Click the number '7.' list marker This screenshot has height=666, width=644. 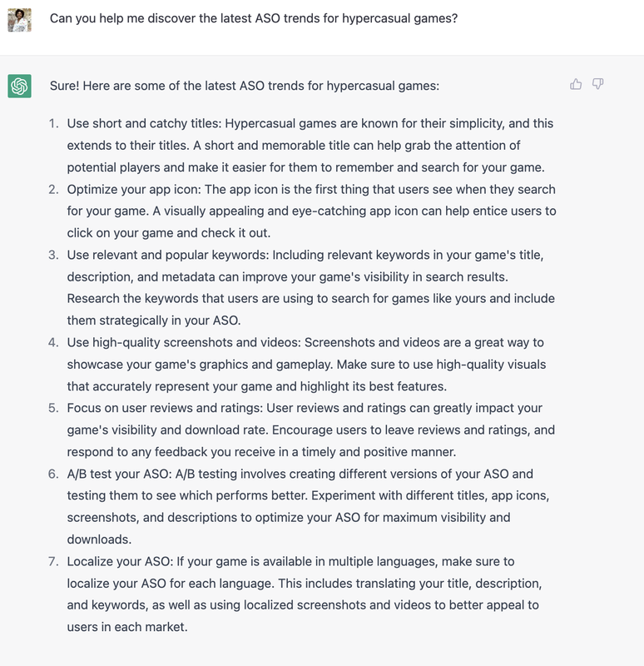[x=53, y=561]
